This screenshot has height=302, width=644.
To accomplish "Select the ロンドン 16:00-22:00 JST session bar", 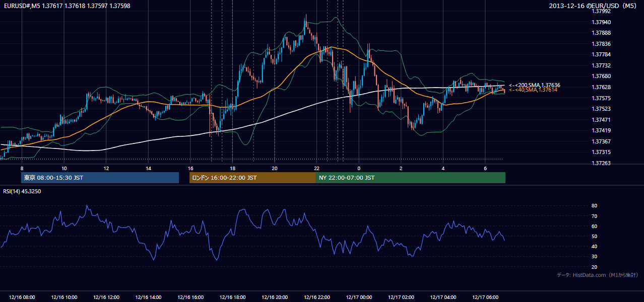I will [x=252, y=178].
